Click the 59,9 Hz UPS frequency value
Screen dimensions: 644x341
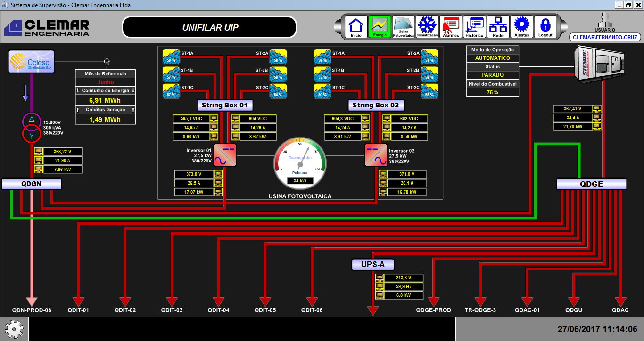[404, 286]
